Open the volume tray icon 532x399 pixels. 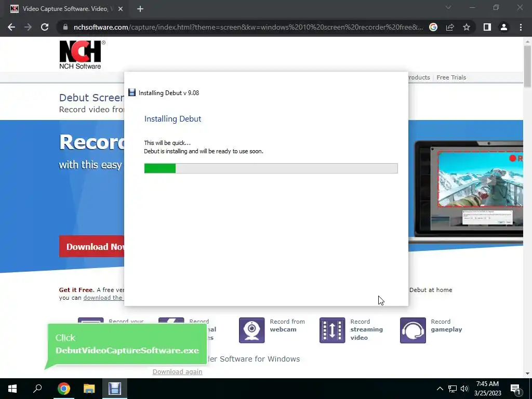[464, 389]
